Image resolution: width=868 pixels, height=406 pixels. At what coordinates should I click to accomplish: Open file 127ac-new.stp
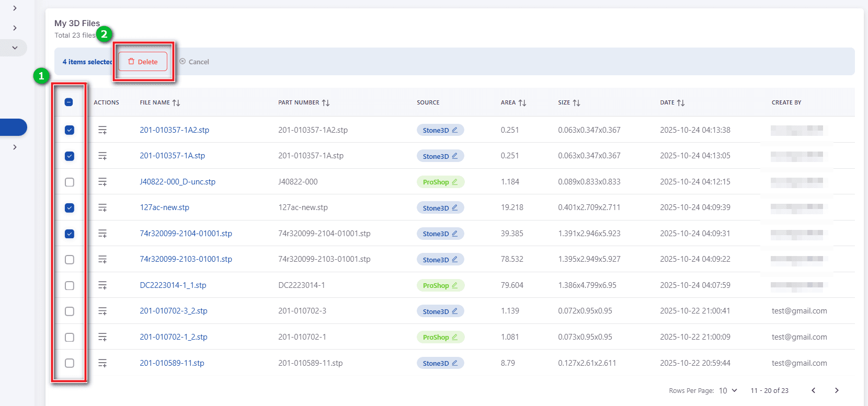[x=164, y=207]
